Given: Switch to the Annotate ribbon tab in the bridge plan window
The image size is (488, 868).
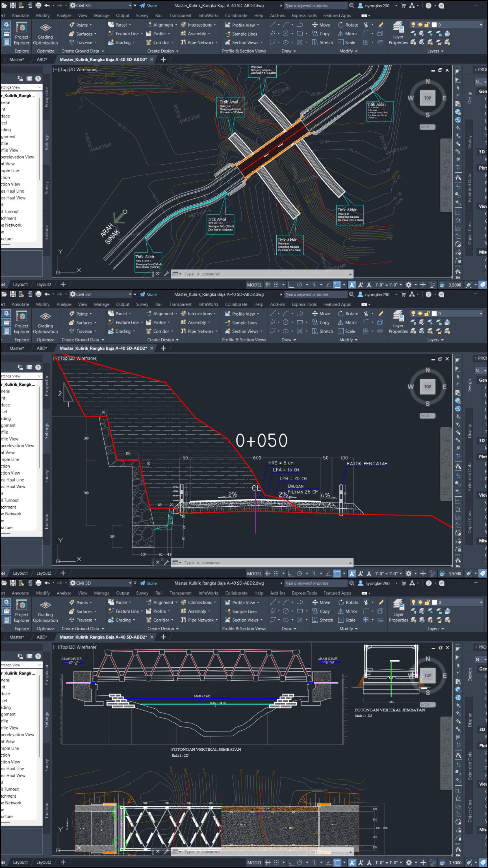Looking at the screenshot, I should 20,16.
